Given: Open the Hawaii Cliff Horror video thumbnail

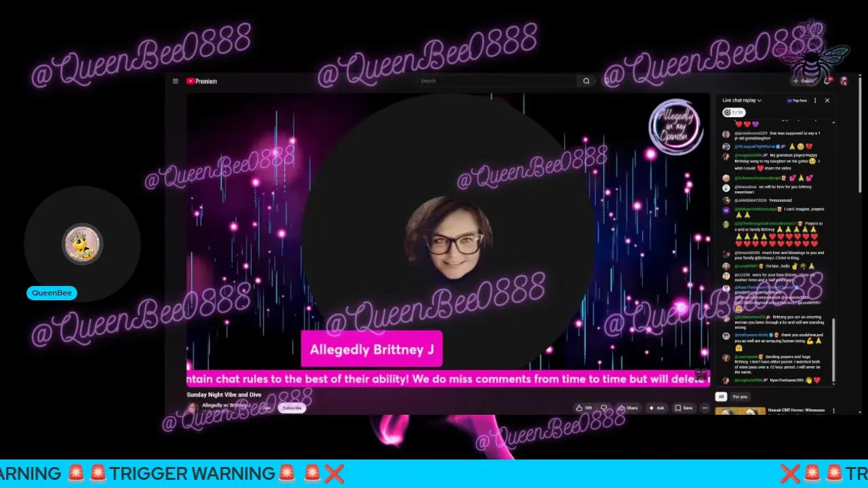Looking at the screenshot, I should (740, 411).
